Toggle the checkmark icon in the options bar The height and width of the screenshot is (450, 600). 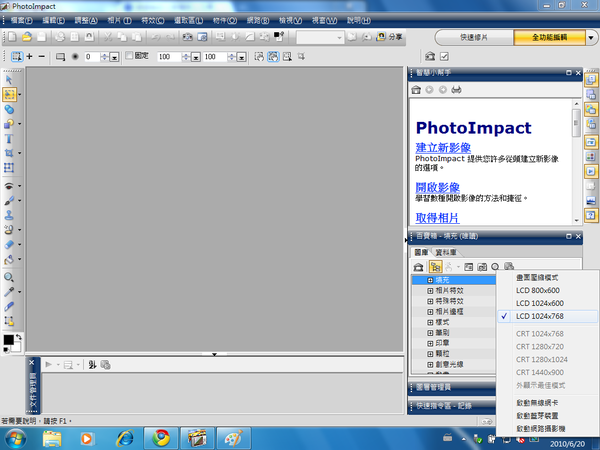444,57
